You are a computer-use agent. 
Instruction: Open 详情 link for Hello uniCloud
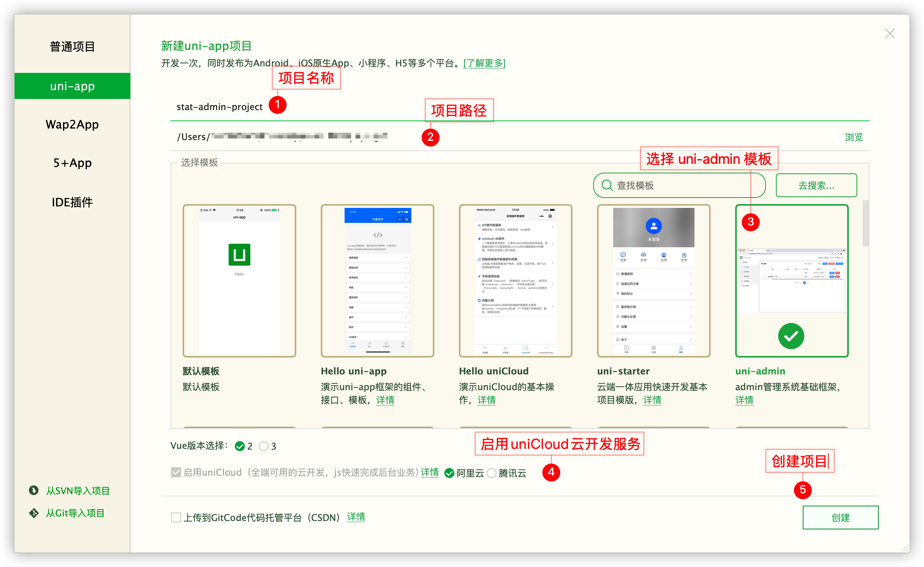click(487, 400)
